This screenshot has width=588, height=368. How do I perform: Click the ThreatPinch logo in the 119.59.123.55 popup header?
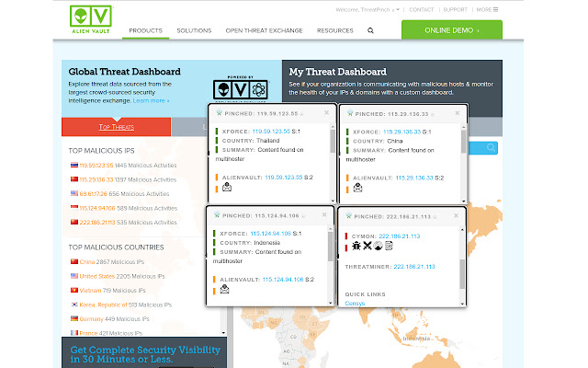pos(219,112)
